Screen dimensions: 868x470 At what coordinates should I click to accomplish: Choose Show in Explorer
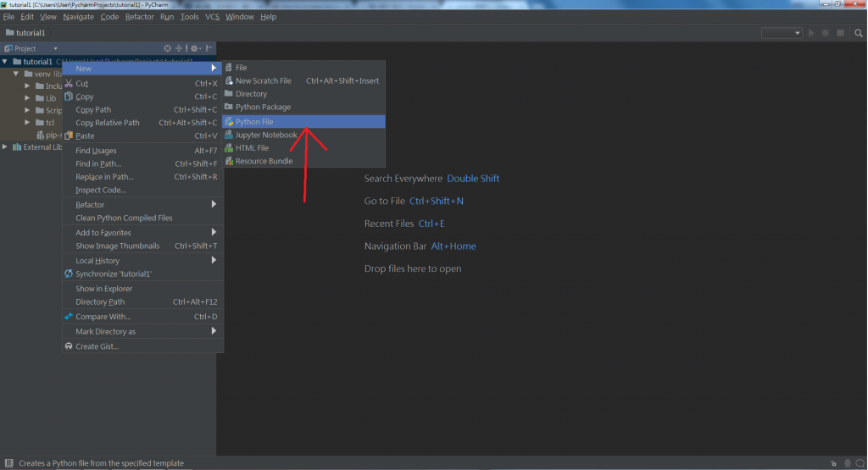[142, 289]
